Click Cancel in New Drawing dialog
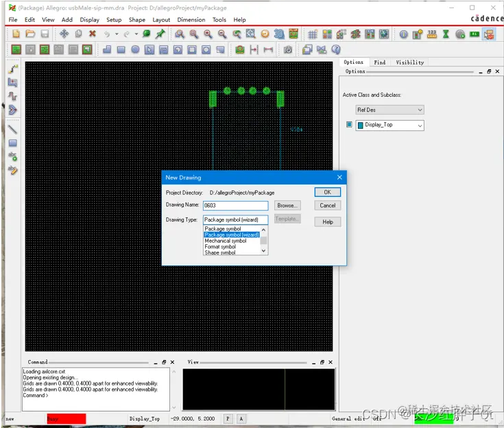The height and width of the screenshot is (428, 504). coord(327,205)
